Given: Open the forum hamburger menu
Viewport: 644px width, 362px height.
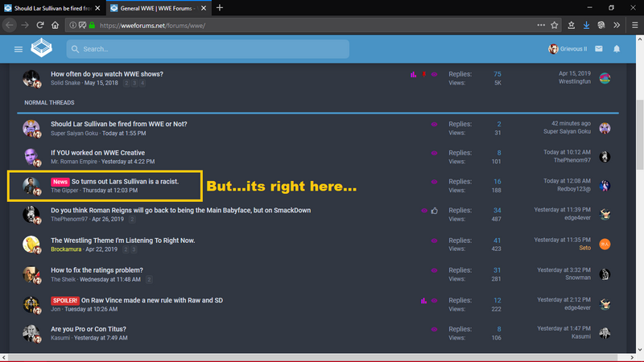Looking at the screenshot, I should coord(18,49).
